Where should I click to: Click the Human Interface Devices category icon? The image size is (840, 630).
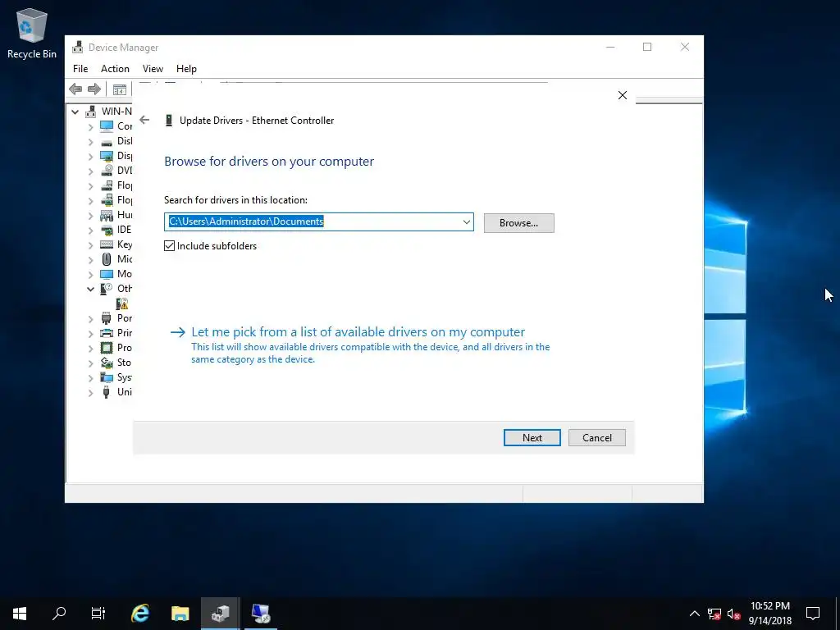(x=107, y=216)
